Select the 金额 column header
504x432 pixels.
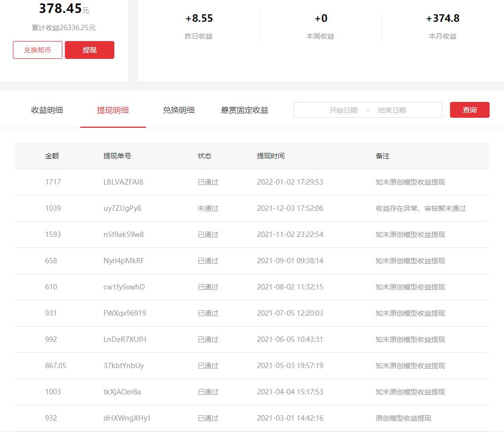53,155
